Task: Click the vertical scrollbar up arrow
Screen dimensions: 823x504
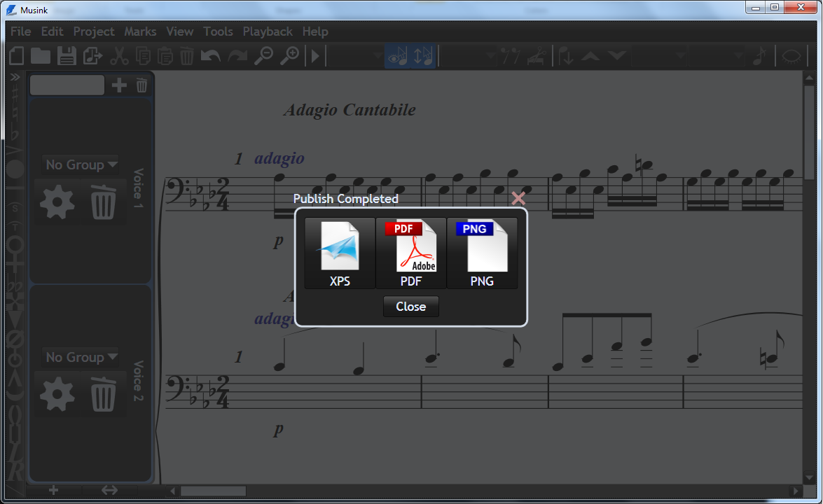Action: tap(809, 78)
